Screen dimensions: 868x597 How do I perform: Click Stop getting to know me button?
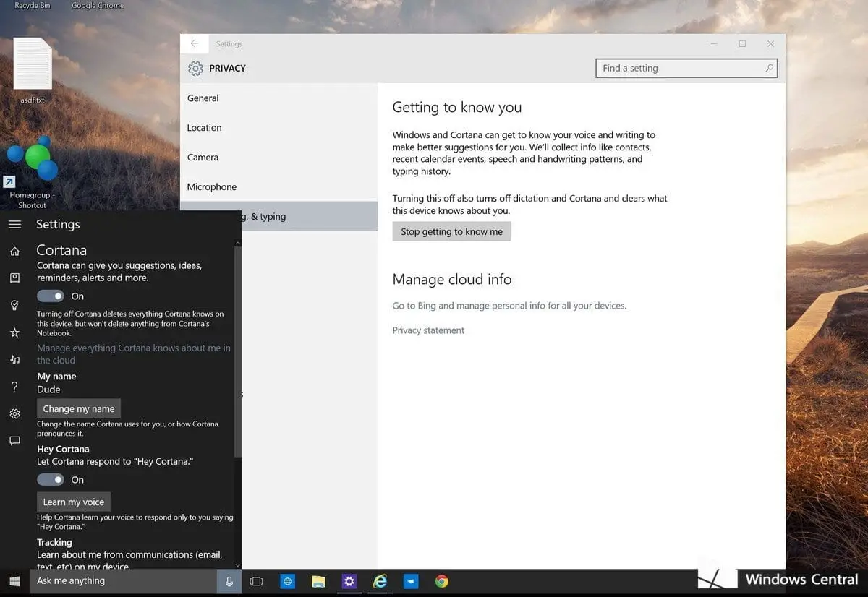click(x=452, y=231)
